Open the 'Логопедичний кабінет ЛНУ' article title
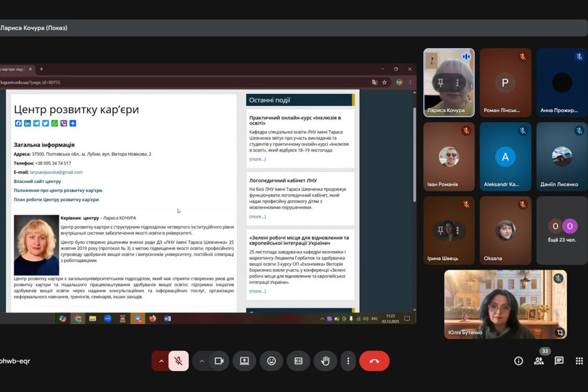 coord(283,180)
